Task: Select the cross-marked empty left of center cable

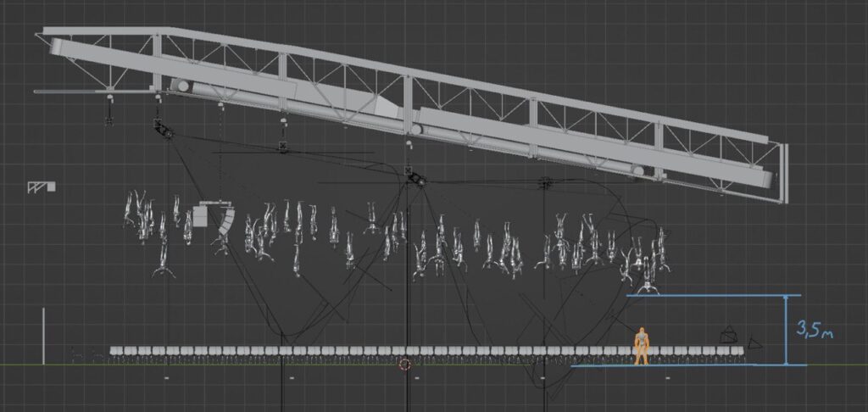Action: click(x=283, y=146)
